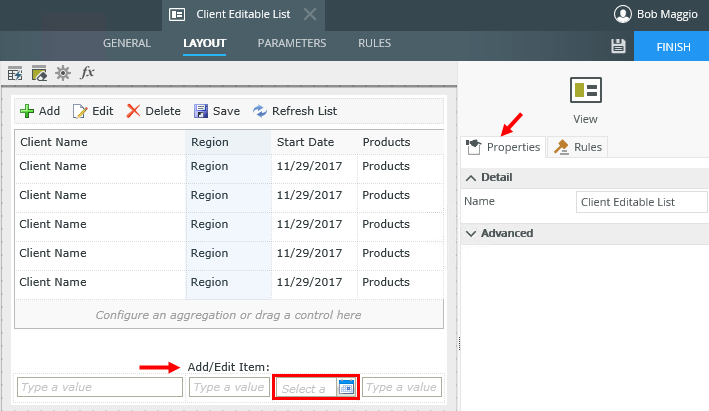
Task: Open the calendar date picker icon
Action: click(x=346, y=387)
